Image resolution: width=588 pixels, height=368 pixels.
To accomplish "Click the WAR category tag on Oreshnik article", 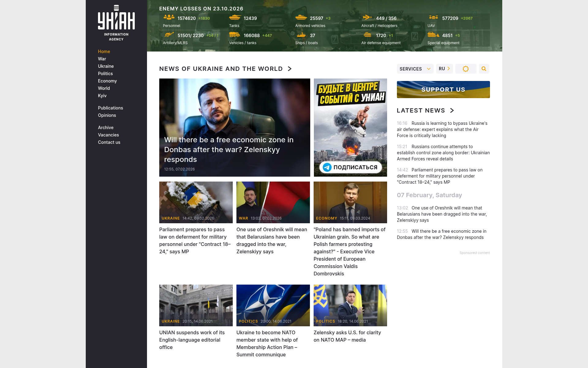I will click(x=243, y=218).
